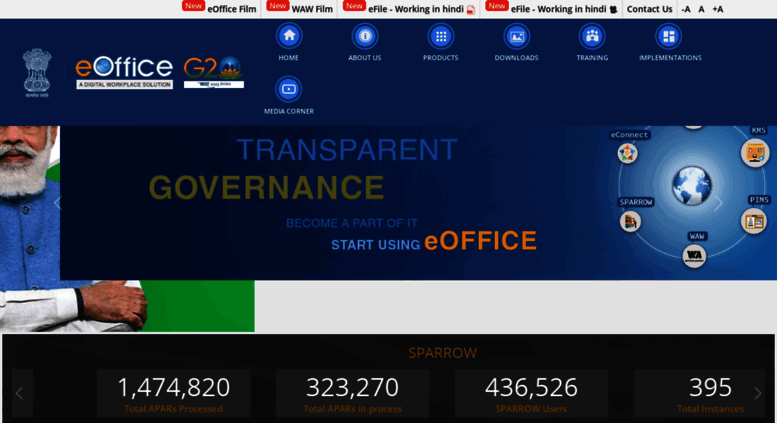
Task: Open the PDF icon beside eFile hindi link
Action: point(471,9)
